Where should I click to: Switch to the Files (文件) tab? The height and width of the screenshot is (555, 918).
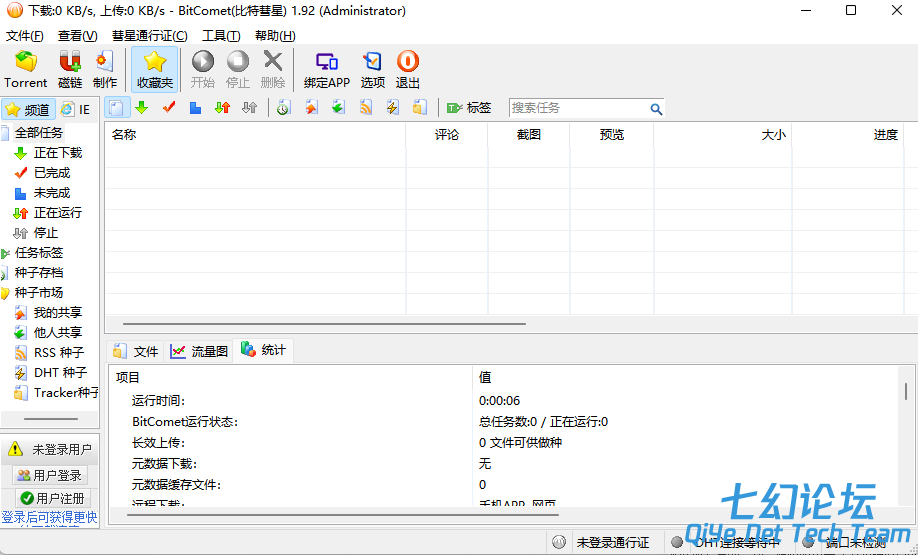click(136, 351)
